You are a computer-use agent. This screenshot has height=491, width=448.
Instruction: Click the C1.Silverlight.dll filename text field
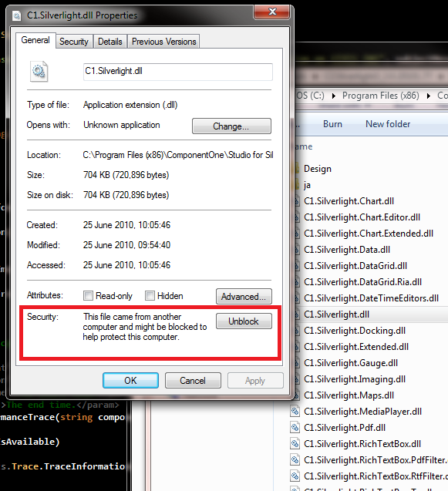[x=178, y=72]
